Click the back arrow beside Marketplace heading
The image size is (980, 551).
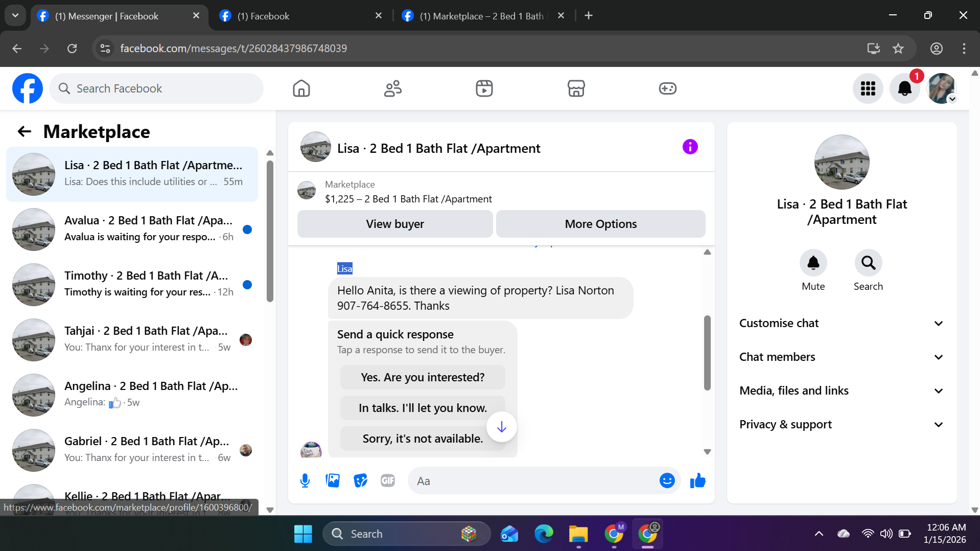25,132
